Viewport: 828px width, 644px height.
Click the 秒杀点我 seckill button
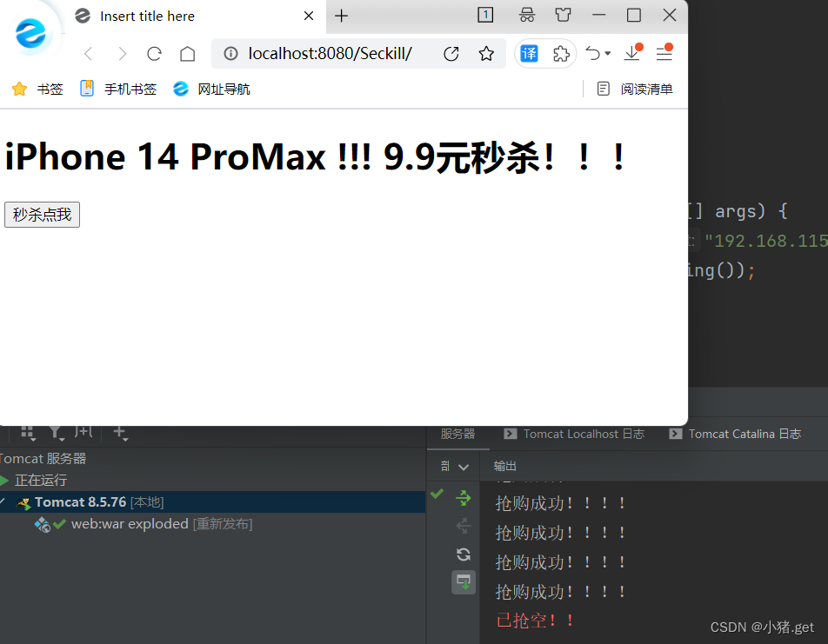[42, 215]
